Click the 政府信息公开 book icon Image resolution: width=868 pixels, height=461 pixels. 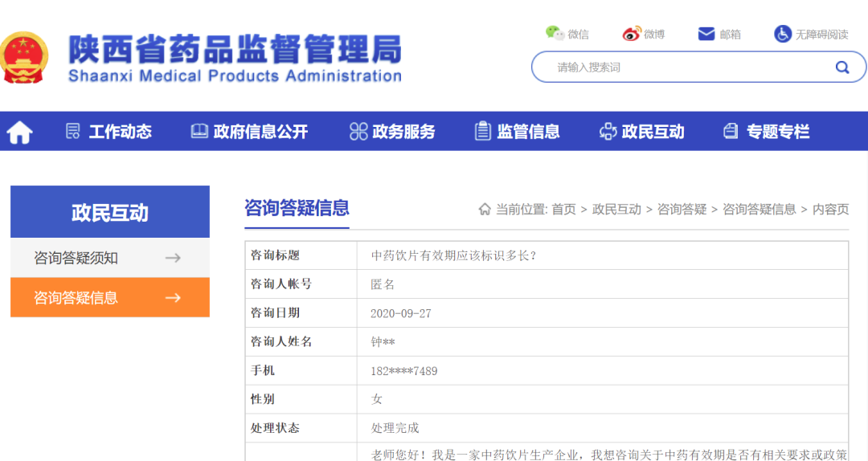(x=199, y=131)
